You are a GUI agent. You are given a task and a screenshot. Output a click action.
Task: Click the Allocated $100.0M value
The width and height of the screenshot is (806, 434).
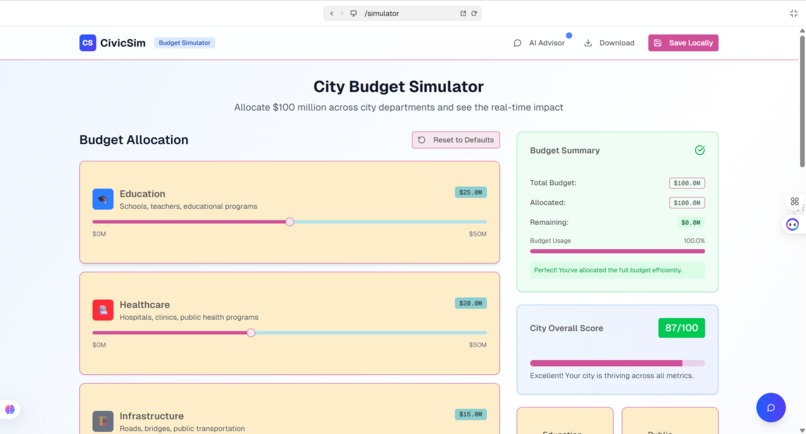(687, 203)
